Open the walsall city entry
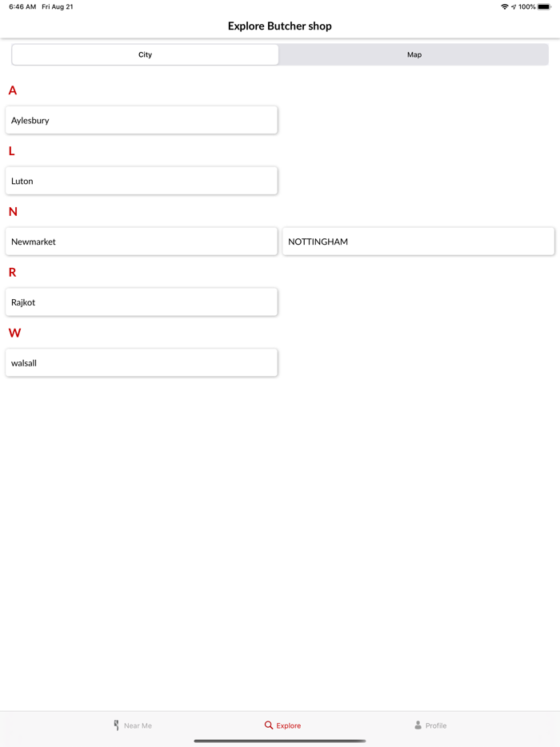 [142, 363]
